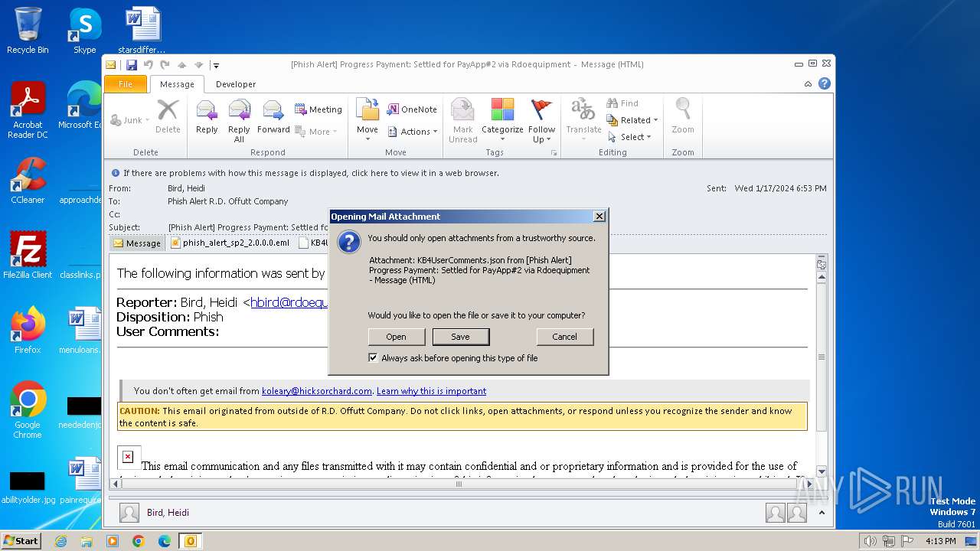This screenshot has height=551, width=980.
Task: Open the Categorize color squares
Action: 502,118
